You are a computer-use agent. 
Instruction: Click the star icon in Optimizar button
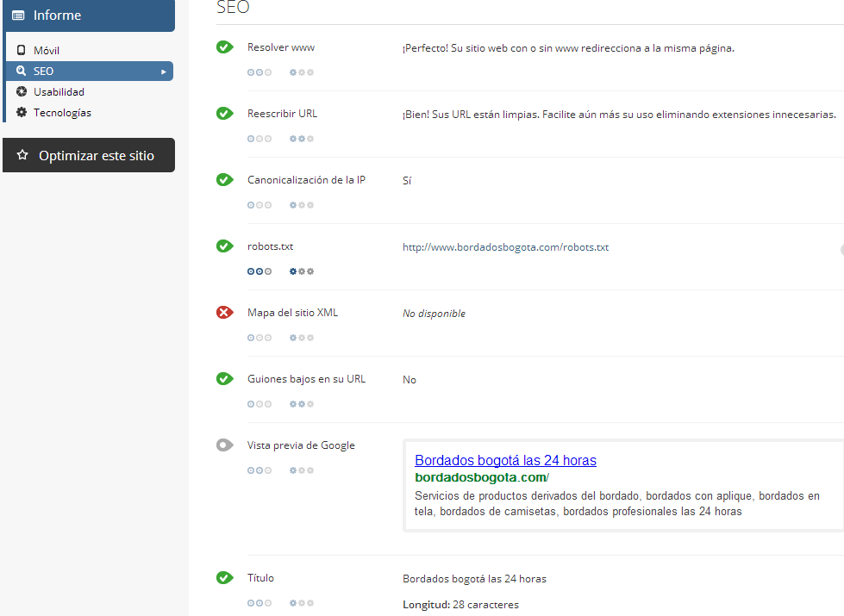pos(22,155)
